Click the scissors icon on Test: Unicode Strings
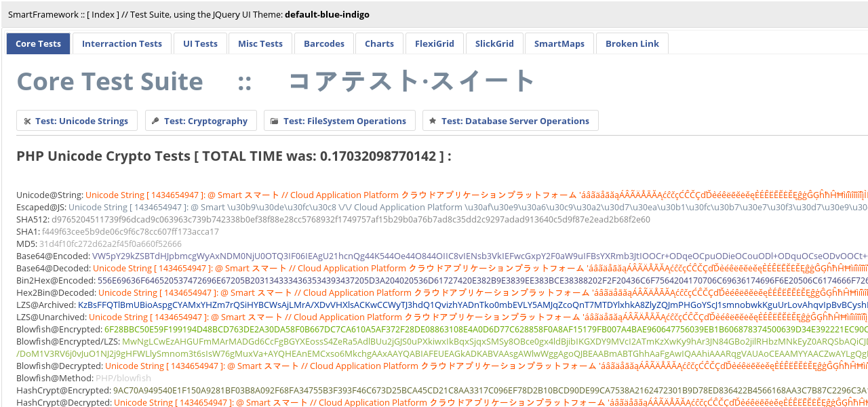This screenshot has height=407, width=868. click(x=27, y=120)
